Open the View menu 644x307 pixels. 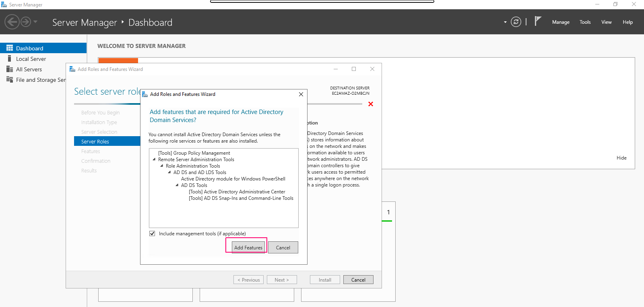point(607,22)
